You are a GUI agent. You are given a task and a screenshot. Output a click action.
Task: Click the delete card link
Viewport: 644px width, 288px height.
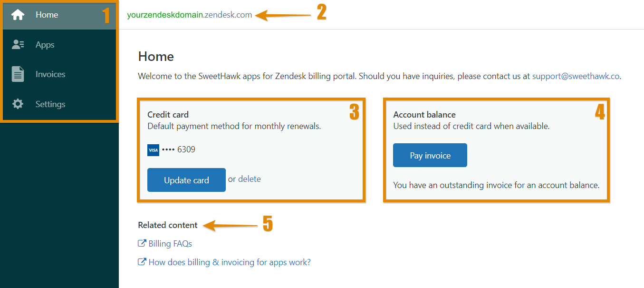tap(250, 179)
